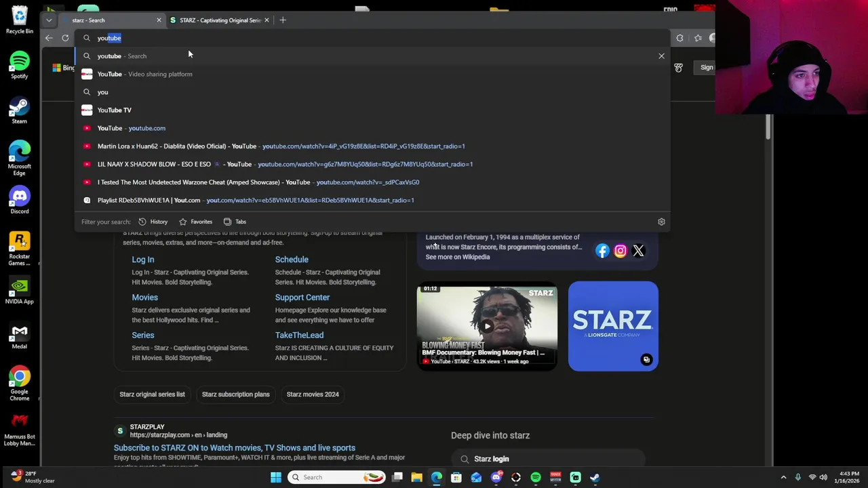The width and height of the screenshot is (868, 488).
Task: Open the Starz Facebook icon
Action: pos(602,251)
